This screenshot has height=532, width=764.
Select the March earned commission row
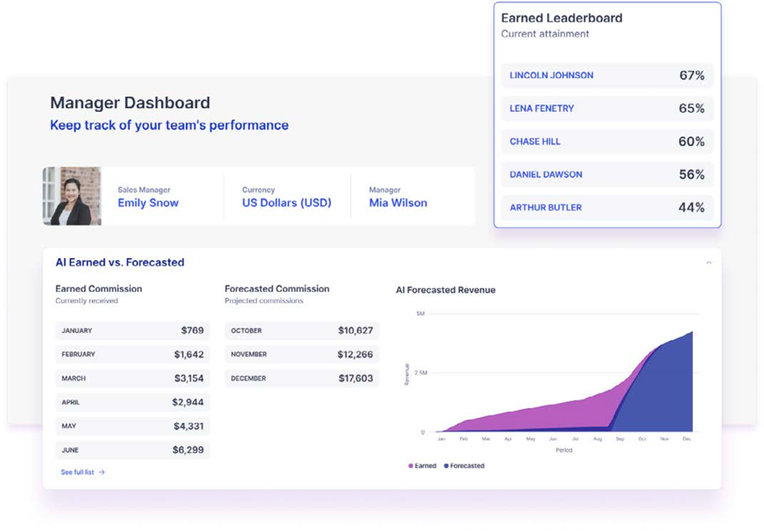(132, 378)
